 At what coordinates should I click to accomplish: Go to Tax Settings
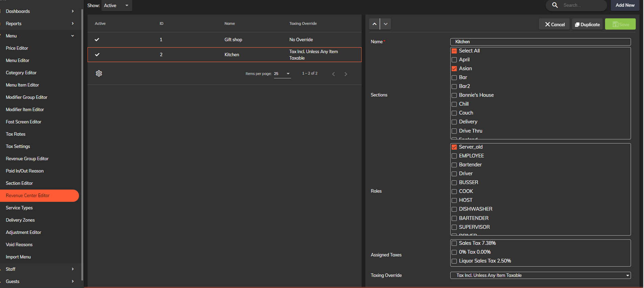[18, 146]
